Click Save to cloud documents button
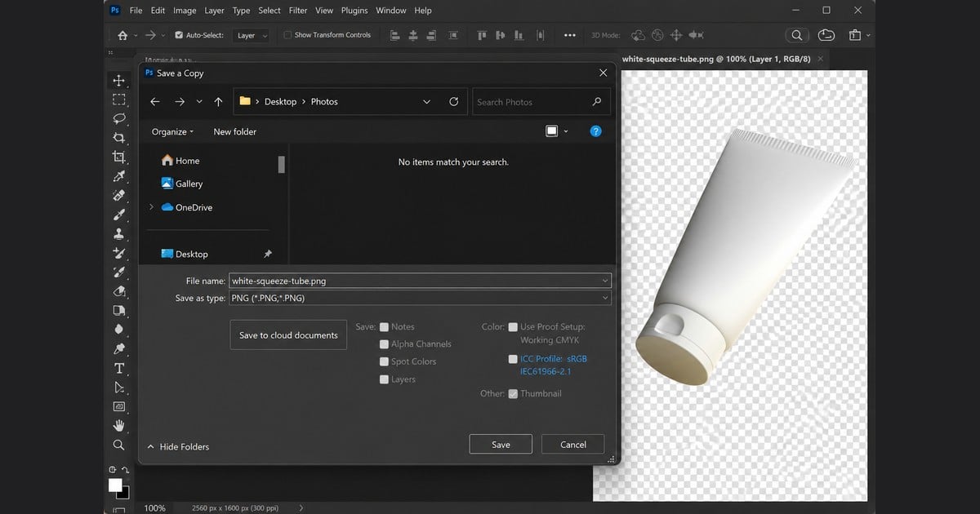 (x=288, y=335)
